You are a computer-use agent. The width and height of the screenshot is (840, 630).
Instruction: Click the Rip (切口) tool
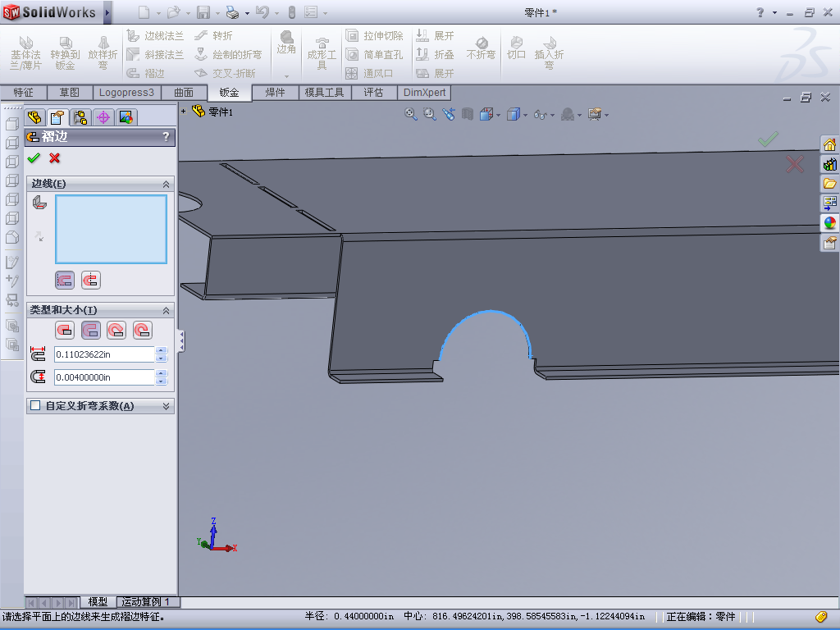517,48
